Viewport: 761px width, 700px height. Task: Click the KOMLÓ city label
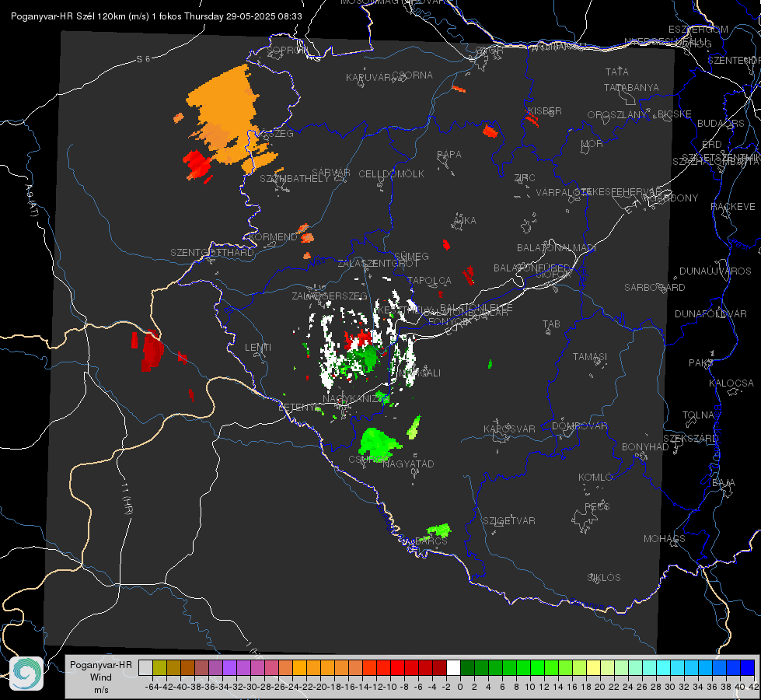[x=595, y=478]
